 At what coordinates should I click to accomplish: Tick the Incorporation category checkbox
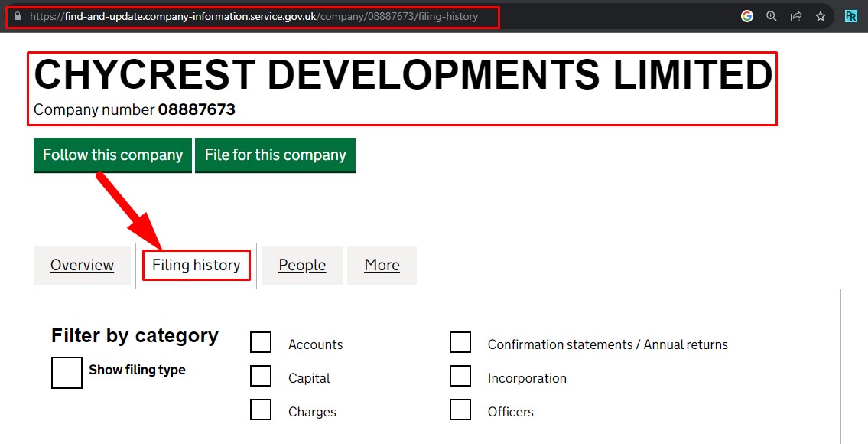coord(460,377)
